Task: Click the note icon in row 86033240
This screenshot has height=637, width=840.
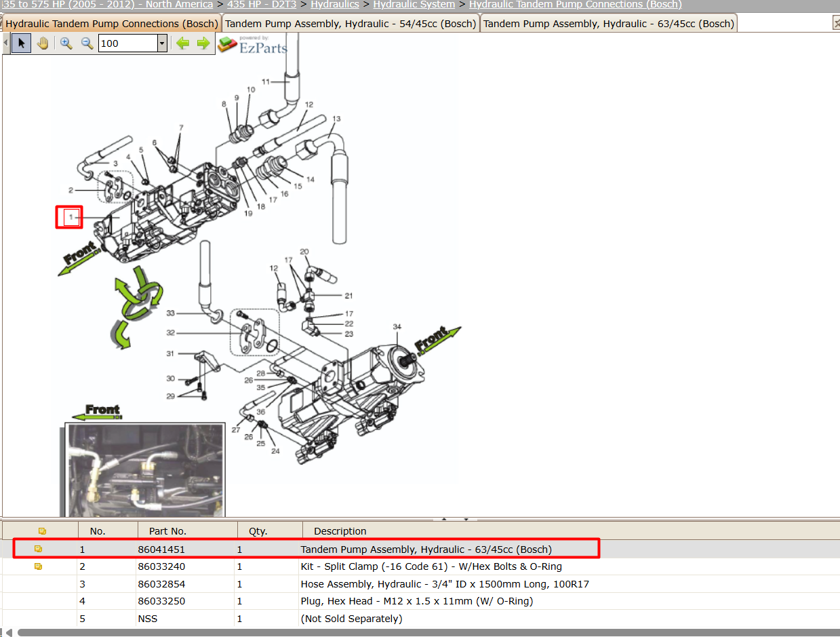Action: (x=39, y=566)
